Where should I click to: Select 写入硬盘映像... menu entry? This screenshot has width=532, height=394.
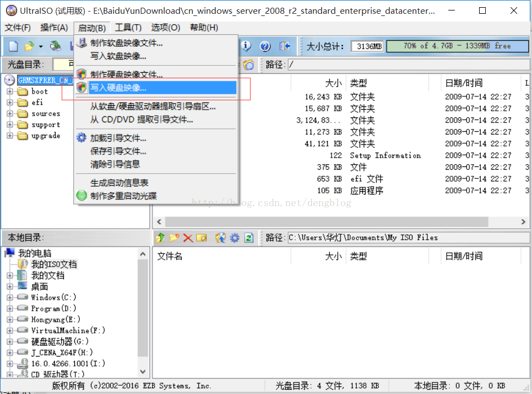[x=156, y=88]
